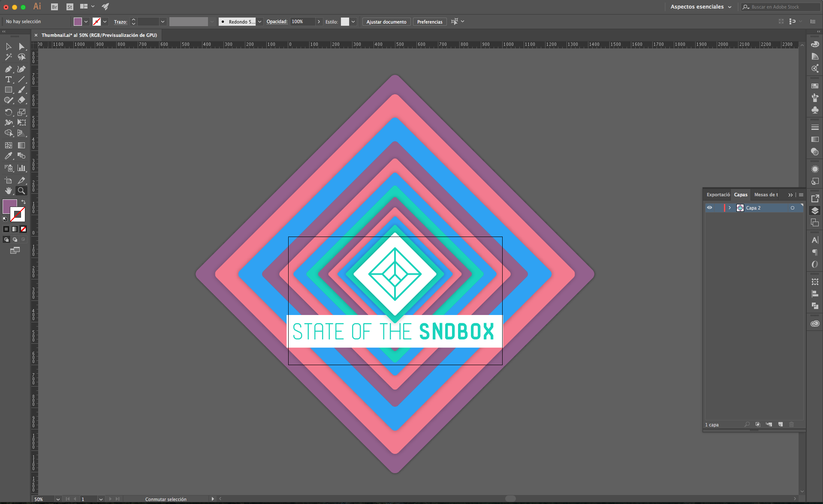Select the Curvature tool
This screenshot has height=504, width=823.
21,69
